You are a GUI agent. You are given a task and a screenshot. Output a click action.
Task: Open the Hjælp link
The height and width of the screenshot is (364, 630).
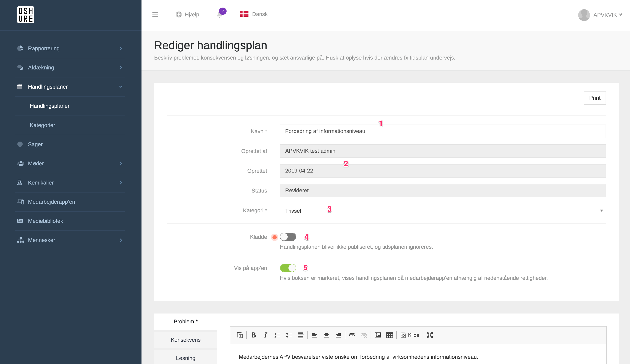coord(187,15)
